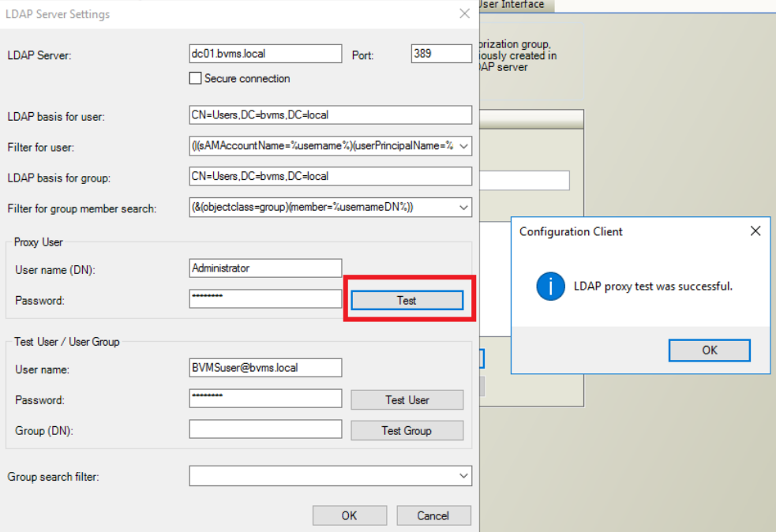Close the LDAP Server Settings dialog
Viewport: 776px width, 532px height.
(464, 14)
